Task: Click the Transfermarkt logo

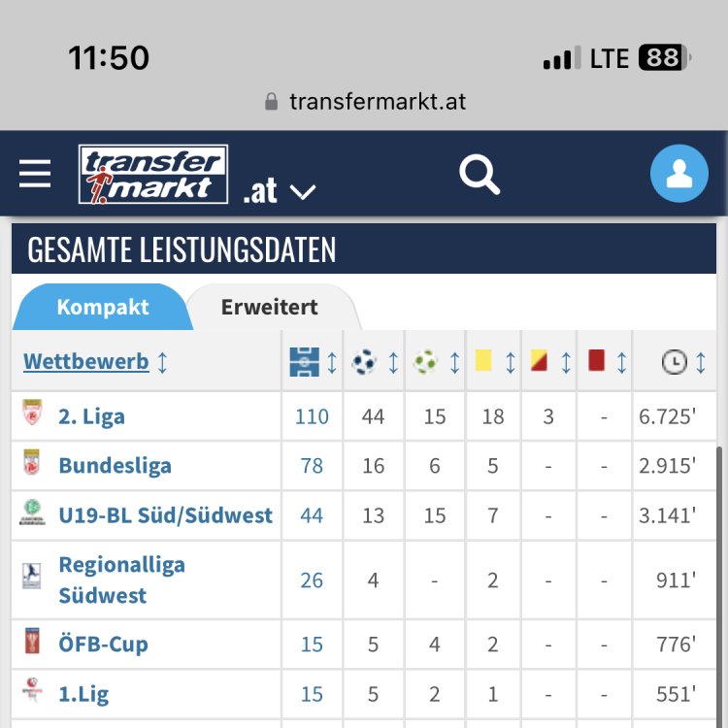Action: tap(153, 175)
